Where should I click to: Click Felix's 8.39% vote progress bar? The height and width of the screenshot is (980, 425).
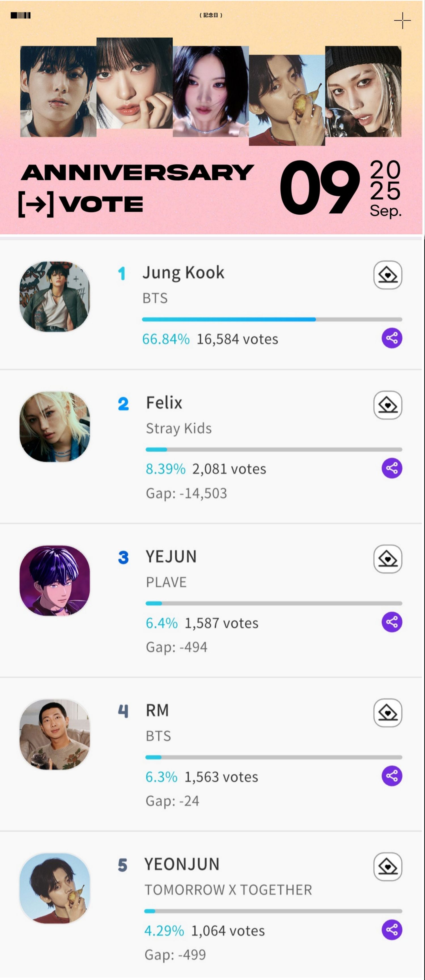274,449
